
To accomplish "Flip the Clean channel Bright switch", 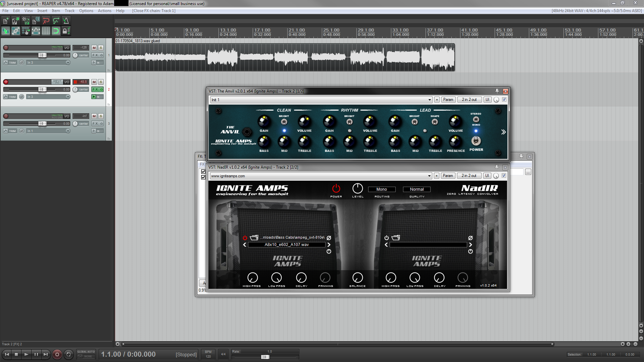I will point(284,122).
